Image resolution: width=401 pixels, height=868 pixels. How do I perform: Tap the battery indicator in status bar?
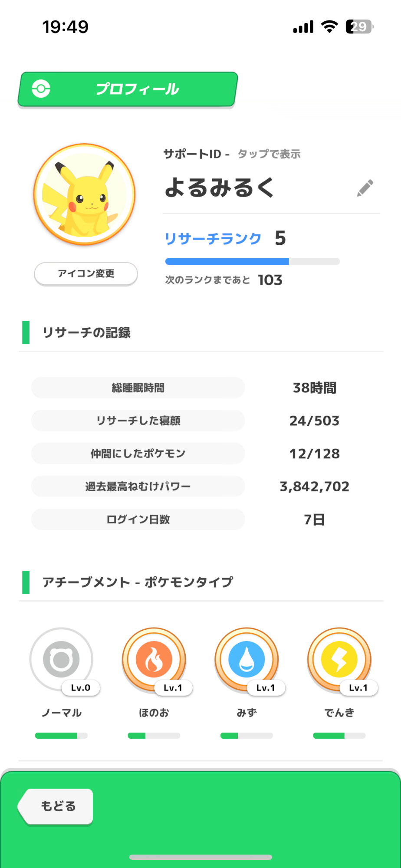pyautogui.click(x=359, y=27)
